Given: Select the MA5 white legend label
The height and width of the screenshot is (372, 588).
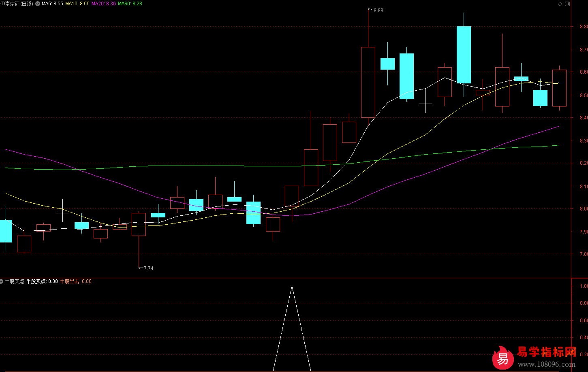Looking at the screenshot, I should [52, 4].
